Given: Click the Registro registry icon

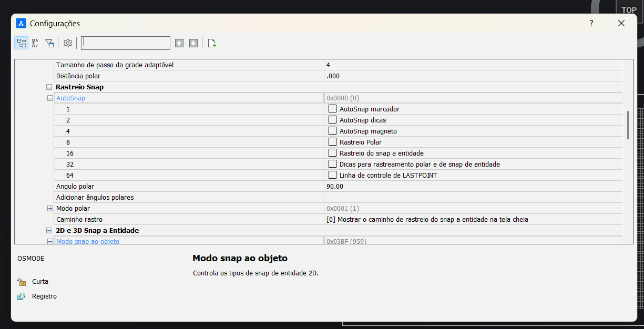Looking at the screenshot, I should coord(22,296).
